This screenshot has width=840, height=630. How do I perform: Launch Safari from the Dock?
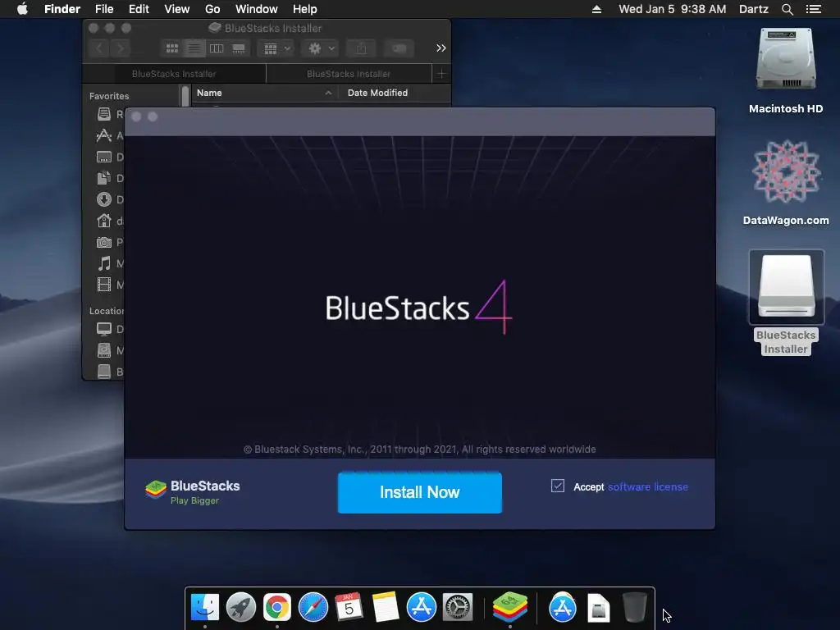(313, 608)
